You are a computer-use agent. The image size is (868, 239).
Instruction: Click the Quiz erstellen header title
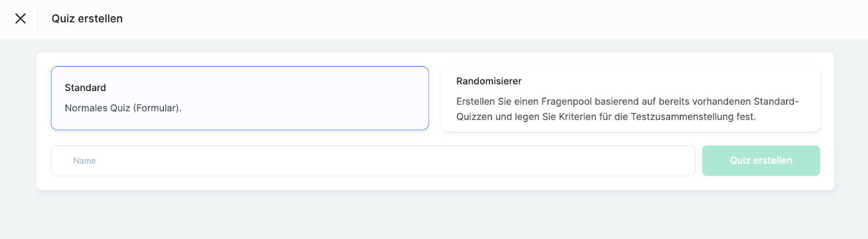pyautogui.click(x=87, y=18)
